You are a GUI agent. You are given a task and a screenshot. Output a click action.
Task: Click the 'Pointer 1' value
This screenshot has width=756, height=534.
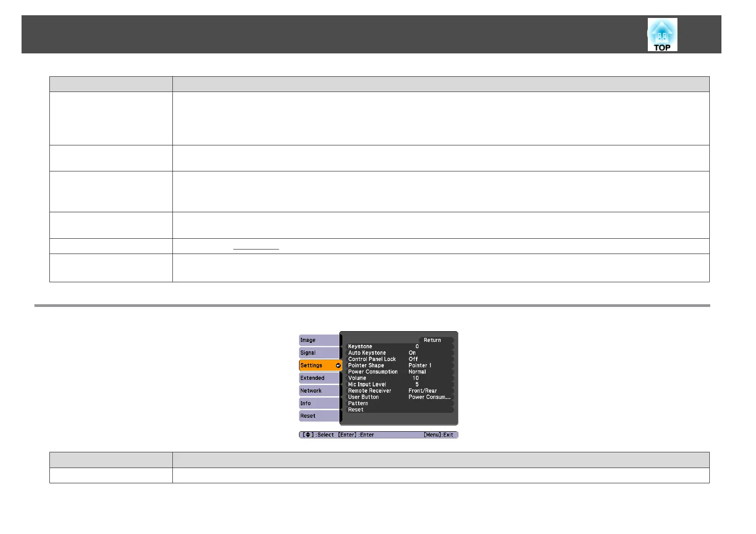point(420,365)
